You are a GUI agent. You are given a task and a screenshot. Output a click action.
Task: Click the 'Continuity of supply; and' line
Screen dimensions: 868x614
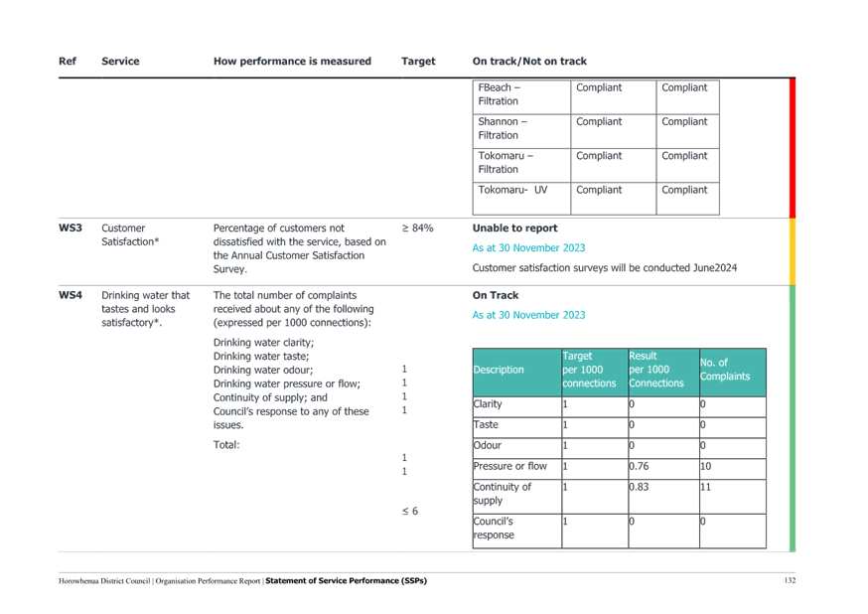click(x=270, y=397)
